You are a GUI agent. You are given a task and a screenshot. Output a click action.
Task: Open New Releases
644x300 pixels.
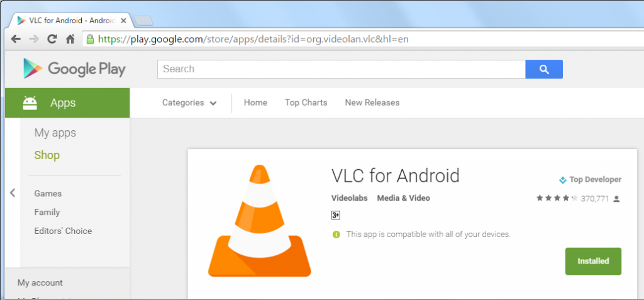(x=372, y=103)
